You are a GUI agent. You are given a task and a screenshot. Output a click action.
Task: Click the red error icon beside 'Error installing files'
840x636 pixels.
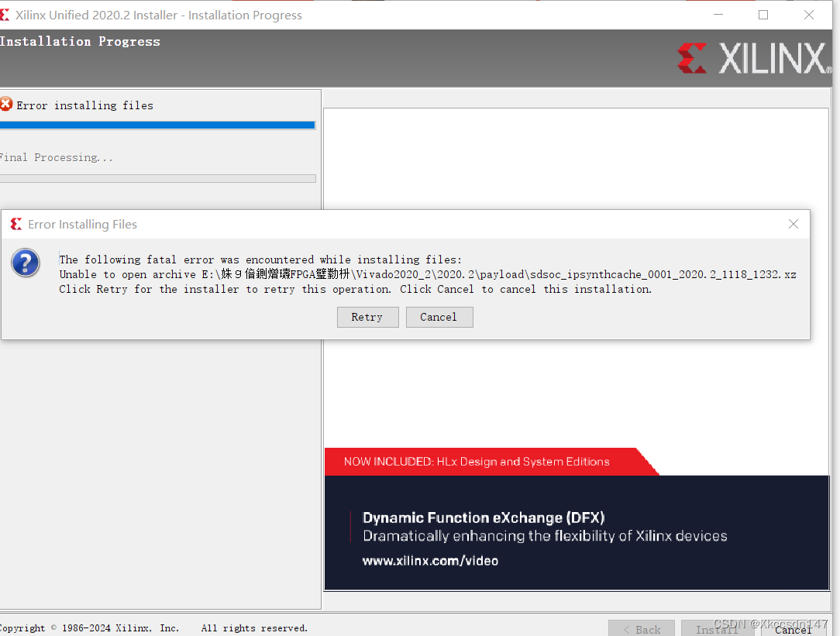click(x=6, y=104)
